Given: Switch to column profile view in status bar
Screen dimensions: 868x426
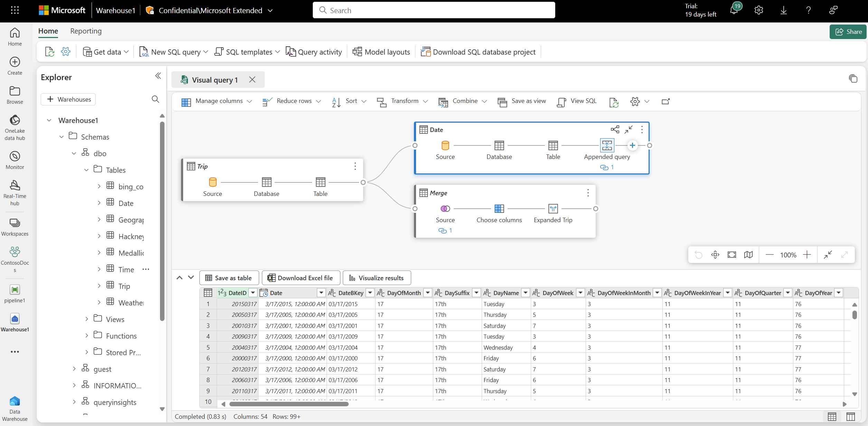Looking at the screenshot, I should click(850, 417).
